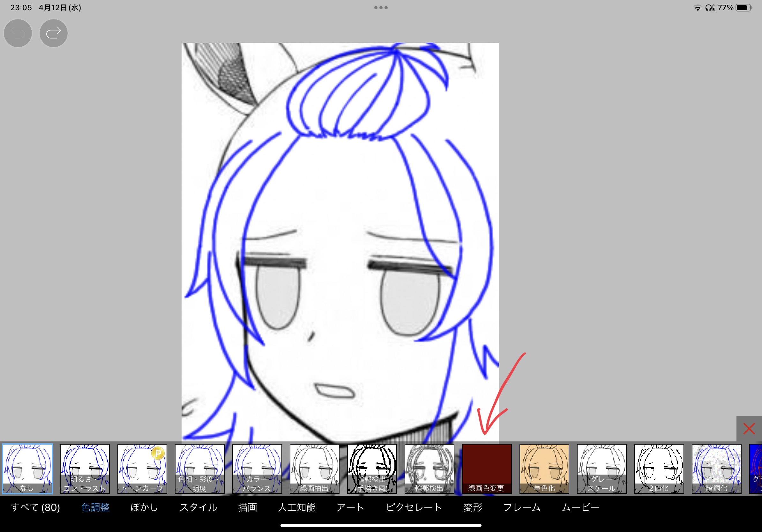Screen dimensions: 762x532
Task: Select the 2値化 filter
Action: coord(659,469)
